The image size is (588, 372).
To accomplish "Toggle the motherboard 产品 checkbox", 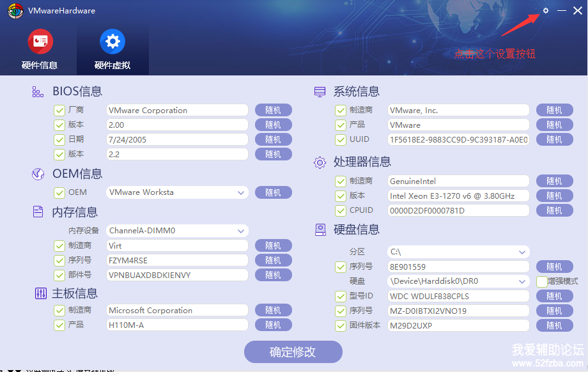I will coord(59,325).
